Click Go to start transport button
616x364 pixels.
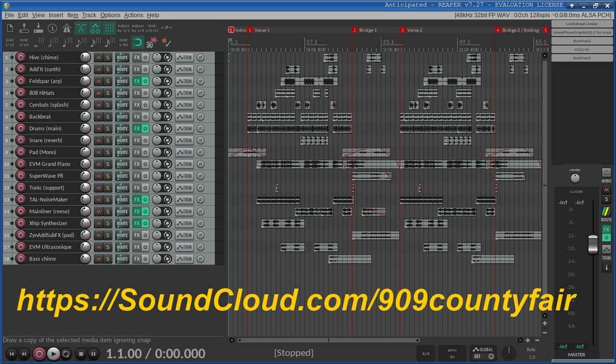click(x=12, y=354)
